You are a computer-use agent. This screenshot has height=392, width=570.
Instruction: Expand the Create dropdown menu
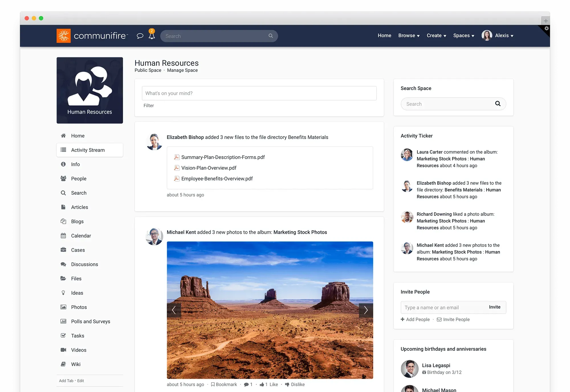(436, 36)
